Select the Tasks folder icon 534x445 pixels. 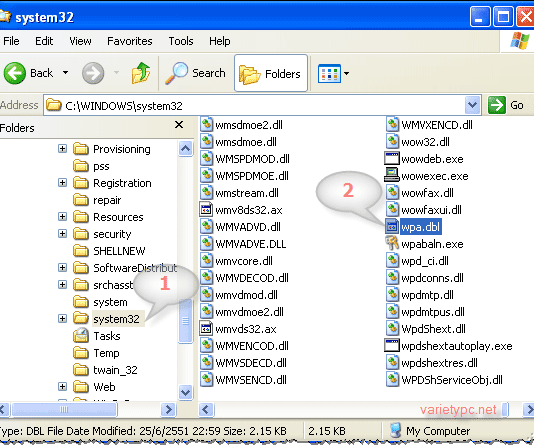[81, 335]
